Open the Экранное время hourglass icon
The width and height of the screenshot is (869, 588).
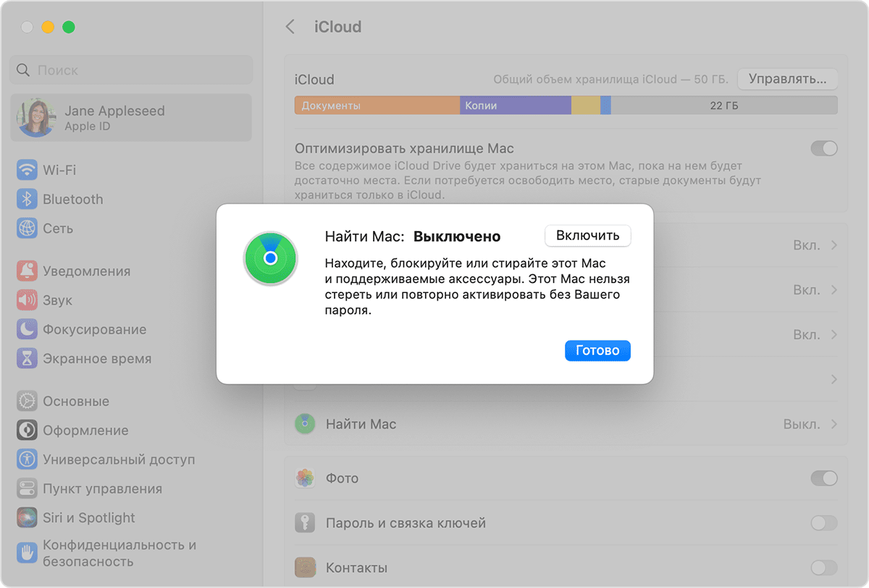pos(27,358)
